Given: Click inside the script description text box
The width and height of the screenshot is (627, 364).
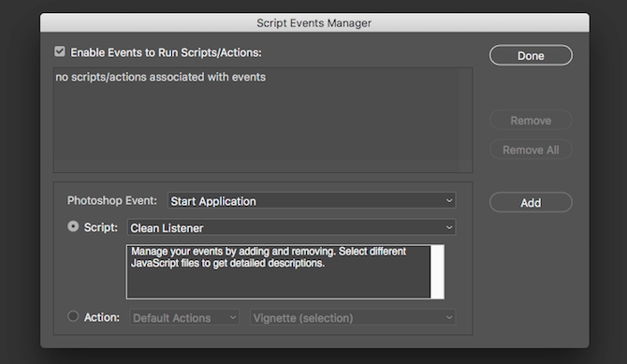Looking at the screenshot, I should [278, 272].
